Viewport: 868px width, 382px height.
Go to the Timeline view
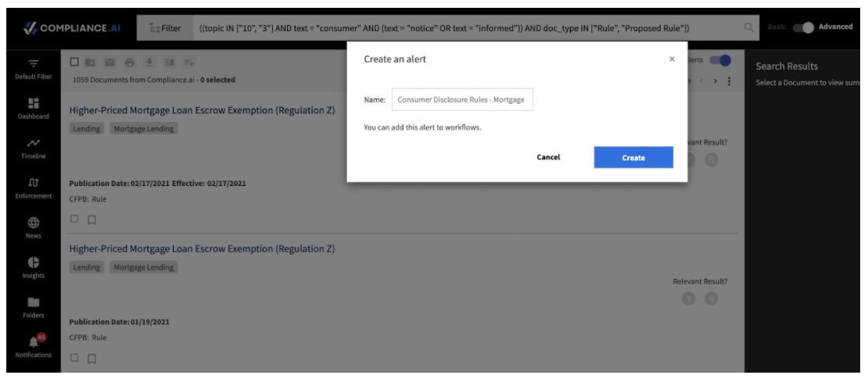(x=33, y=148)
